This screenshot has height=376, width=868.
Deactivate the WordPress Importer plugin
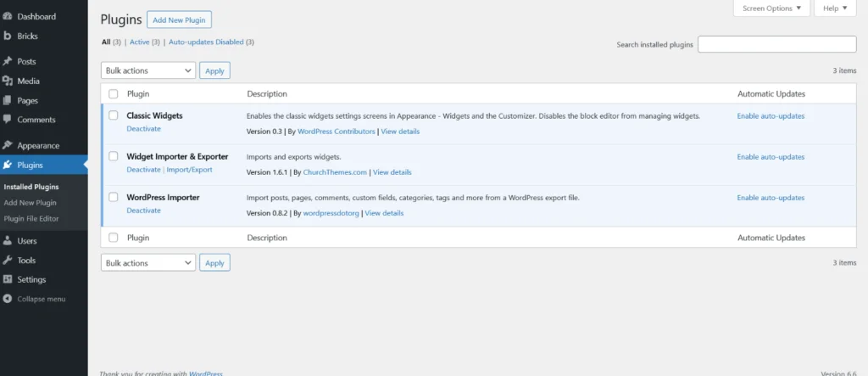click(x=143, y=210)
